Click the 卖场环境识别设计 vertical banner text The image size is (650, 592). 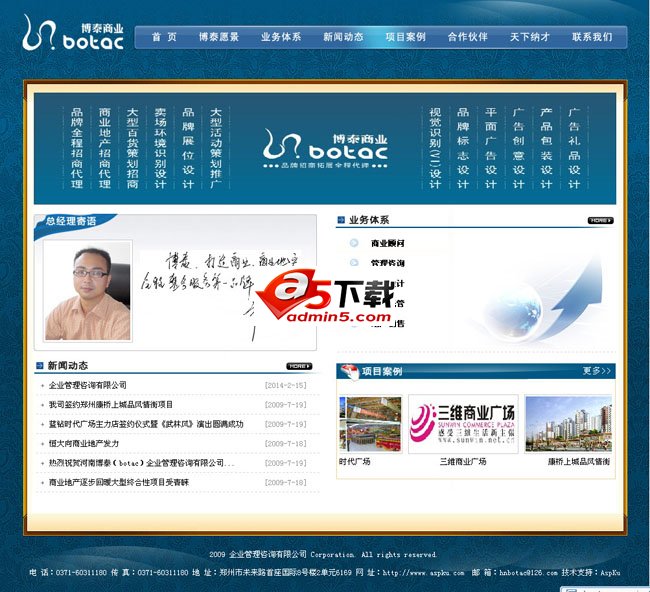click(160, 148)
